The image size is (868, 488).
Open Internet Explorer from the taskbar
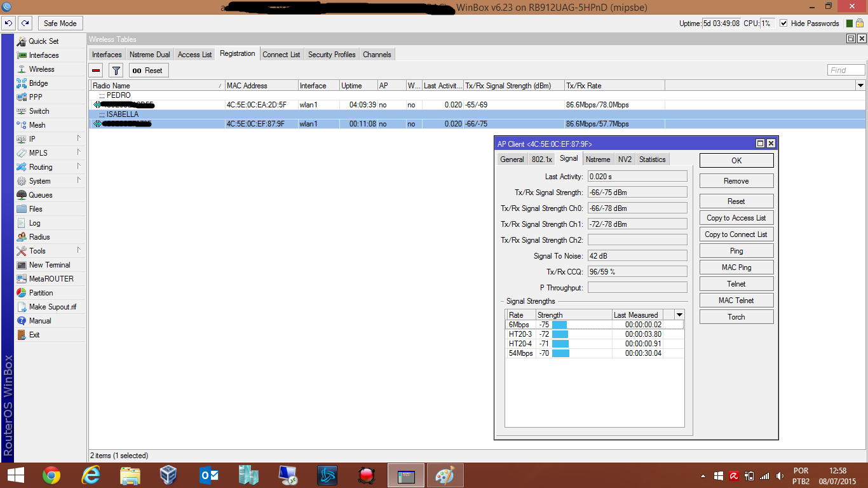pyautogui.click(x=91, y=475)
